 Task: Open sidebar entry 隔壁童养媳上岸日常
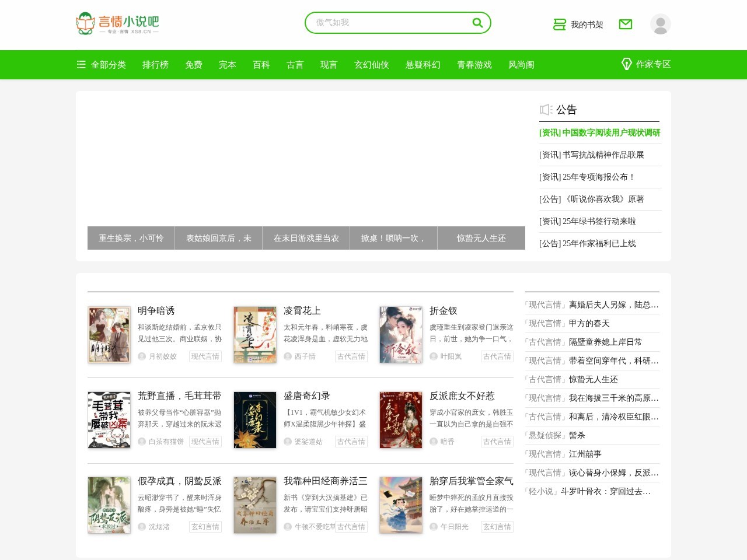point(606,342)
